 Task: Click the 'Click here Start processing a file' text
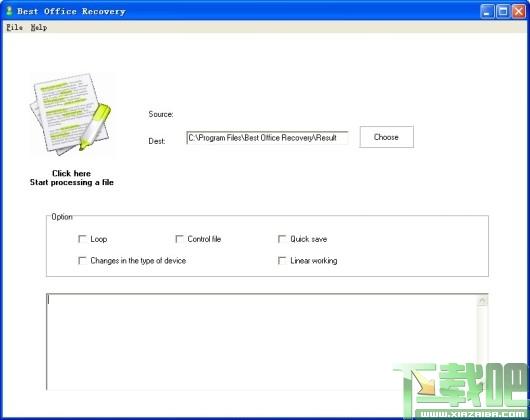point(71,178)
